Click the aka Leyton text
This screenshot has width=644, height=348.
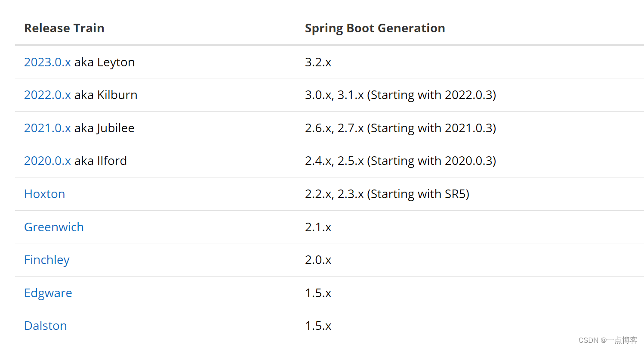[105, 62]
